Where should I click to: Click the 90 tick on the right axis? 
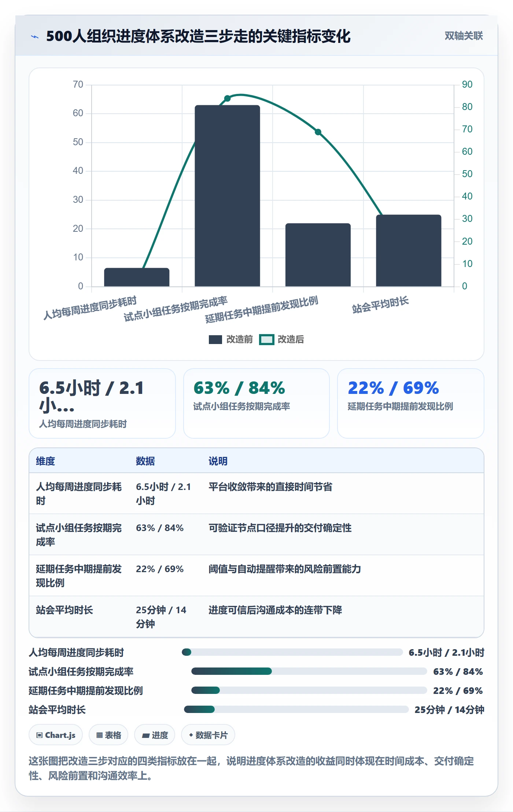pyautogui.click(x=467, y=84)
